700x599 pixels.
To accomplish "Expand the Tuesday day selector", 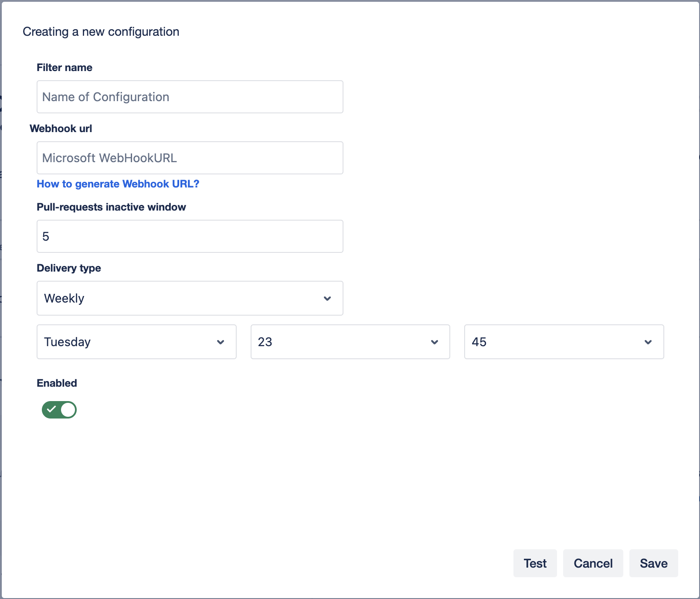I will pyautogui.click(x=131, y=342).
